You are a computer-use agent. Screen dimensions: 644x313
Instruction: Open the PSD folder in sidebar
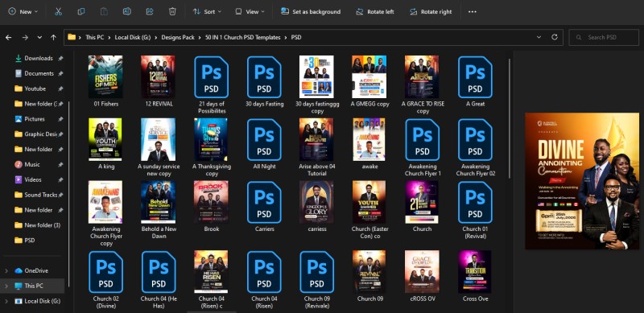pyautogui.click(x=30, y=241)
